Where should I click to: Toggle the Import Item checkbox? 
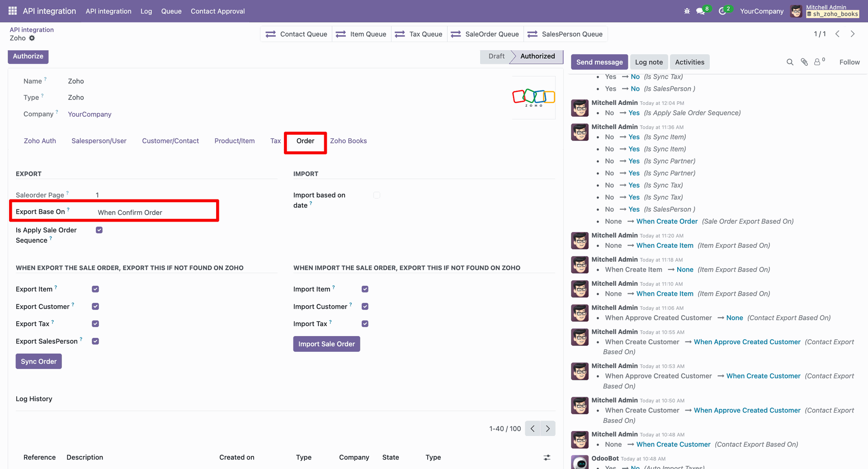(x=365, y=289)
